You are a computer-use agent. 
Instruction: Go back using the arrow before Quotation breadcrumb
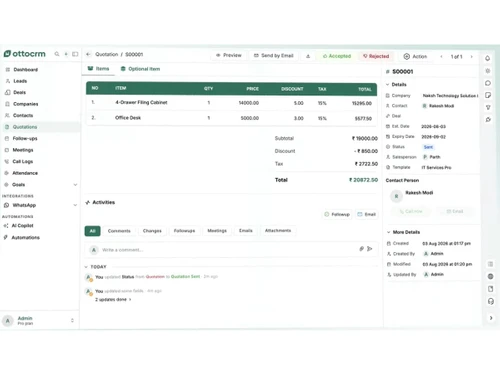pos(88,54)
